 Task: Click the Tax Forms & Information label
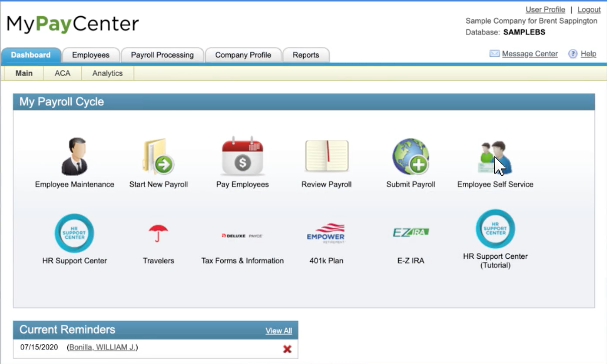(x=243, y=261)
